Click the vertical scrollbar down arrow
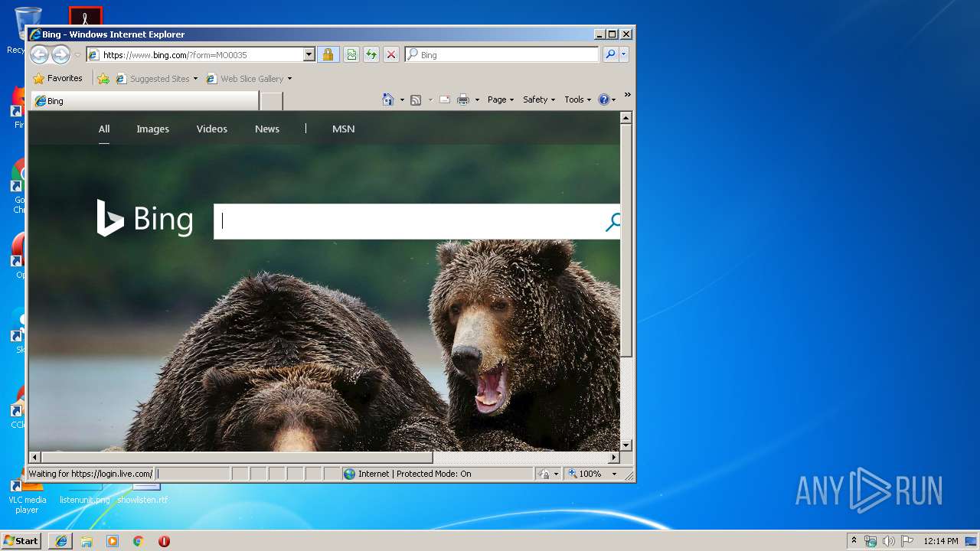Image resolution: width=980 pixels, height=551 pixels. 626,445
